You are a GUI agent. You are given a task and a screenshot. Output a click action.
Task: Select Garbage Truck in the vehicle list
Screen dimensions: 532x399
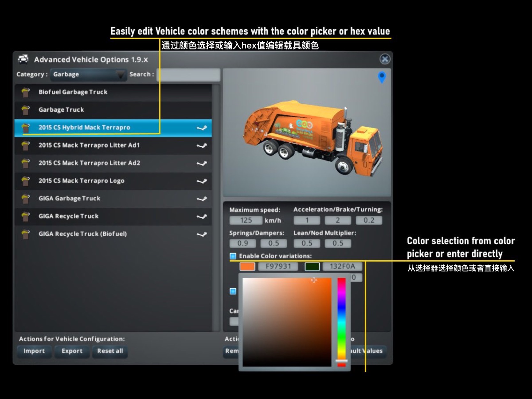tap(113, 110)
